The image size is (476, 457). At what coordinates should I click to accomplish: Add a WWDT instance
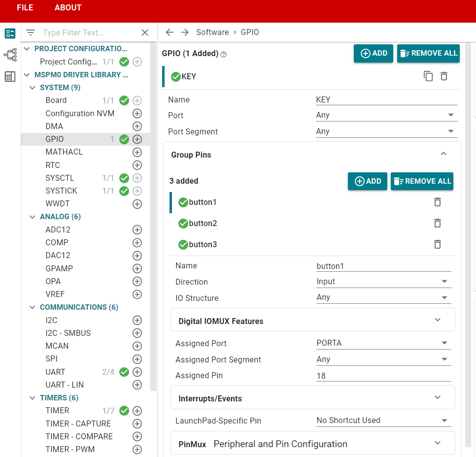(x=137, y=204)
